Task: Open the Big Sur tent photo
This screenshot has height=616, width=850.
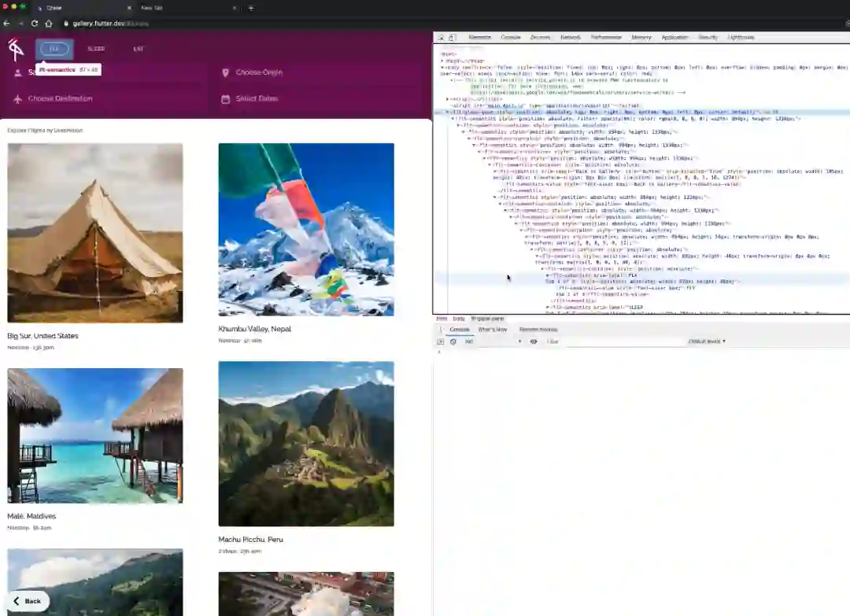Action: (95, 233)
